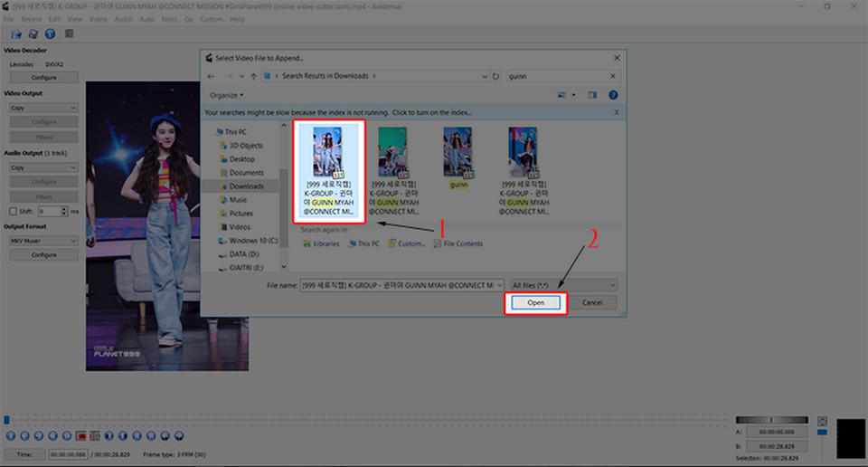This screenshot has width=868, height=467.
Task: Click the timeline navigation slider handle
Action: coord(6,420)
